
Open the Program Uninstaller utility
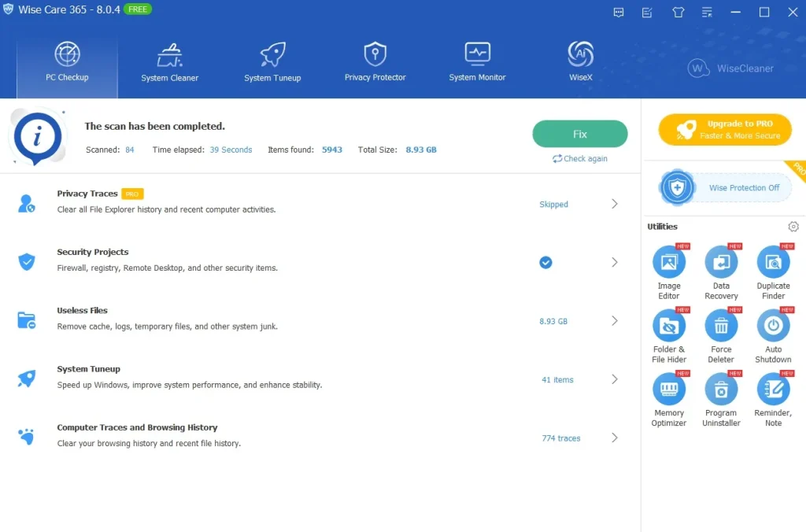[721, 400]
